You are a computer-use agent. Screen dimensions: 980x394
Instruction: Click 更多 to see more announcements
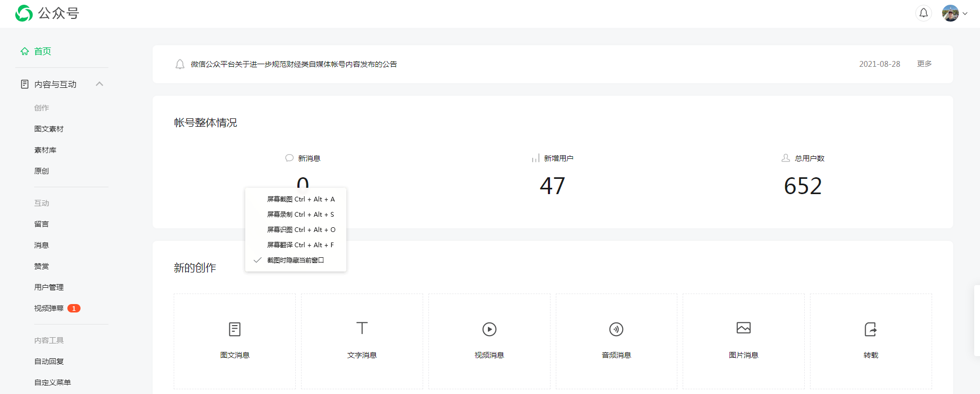(924, 64)
